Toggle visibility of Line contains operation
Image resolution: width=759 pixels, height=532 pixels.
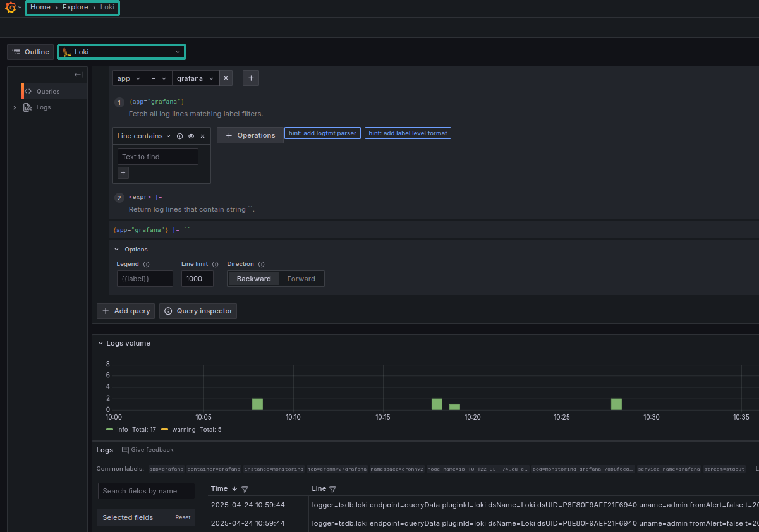(x=191, y=136)
